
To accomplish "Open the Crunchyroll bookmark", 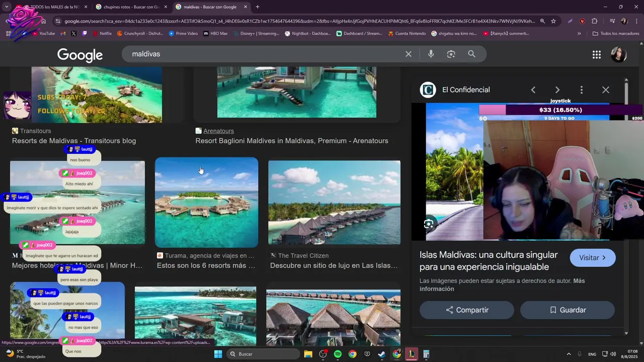I will pyautogui.click(x=140, y=34).
